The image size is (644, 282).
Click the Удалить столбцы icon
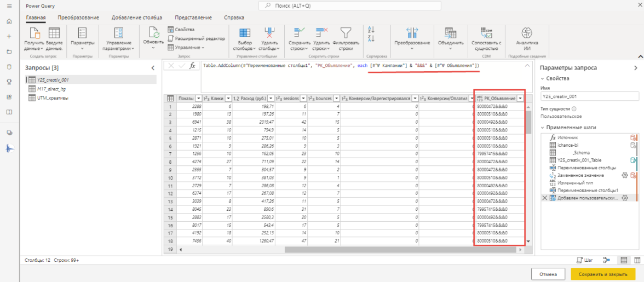coord(269,32)
